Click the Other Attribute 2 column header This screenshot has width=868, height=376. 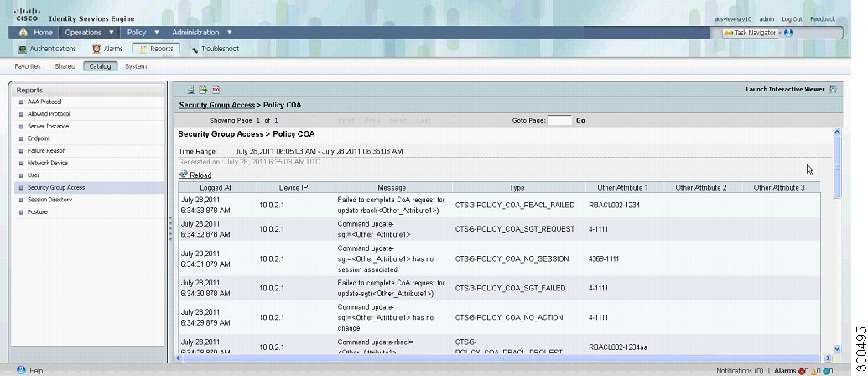(701, 188)
